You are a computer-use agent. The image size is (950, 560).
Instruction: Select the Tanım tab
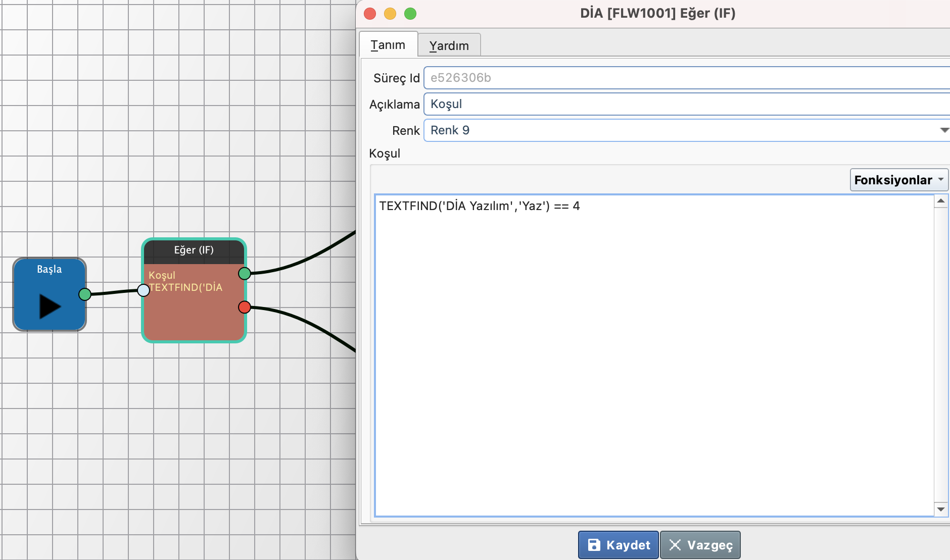coord(388,45)
